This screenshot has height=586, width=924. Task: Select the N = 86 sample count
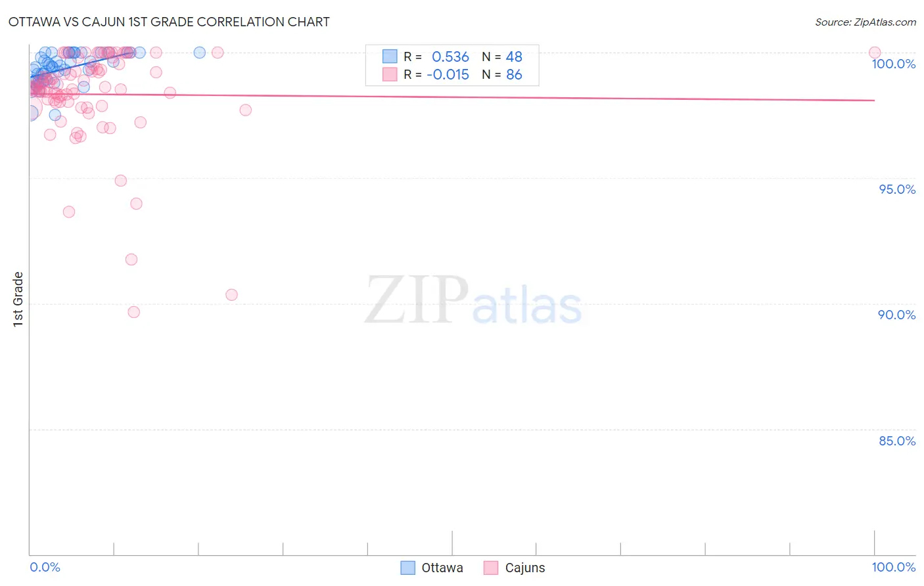pyautogui.click(x=502, y=74)
